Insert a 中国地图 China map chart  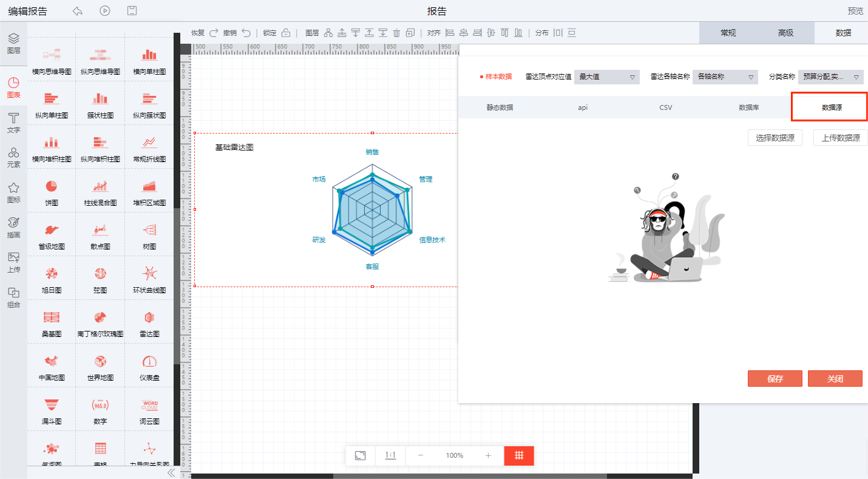point(52,366)
